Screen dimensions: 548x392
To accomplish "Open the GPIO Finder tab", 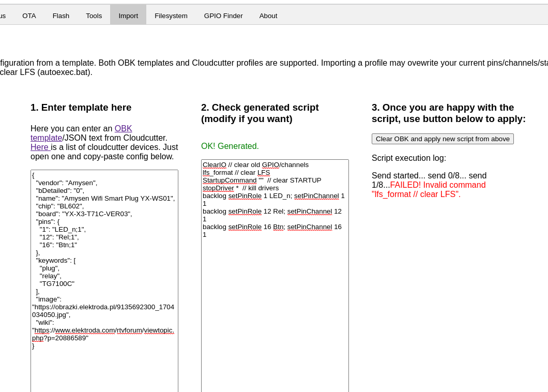I will point(223,16).
